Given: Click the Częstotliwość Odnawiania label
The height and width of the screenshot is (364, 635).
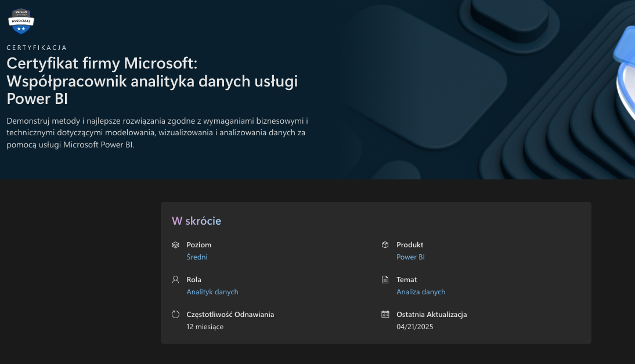Looking at the screenshot, I should (230, 314).
